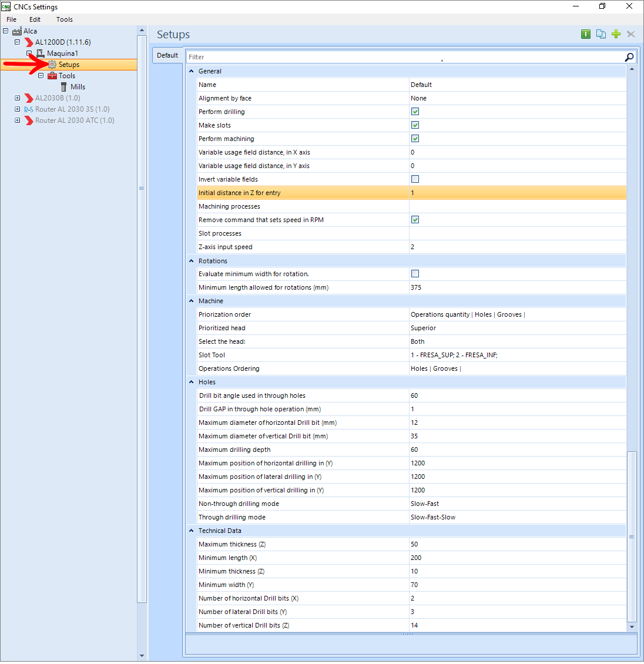644x664 pixels.
Task: Open the File menu
Action: pyautogui.click(x=11, y=19)
